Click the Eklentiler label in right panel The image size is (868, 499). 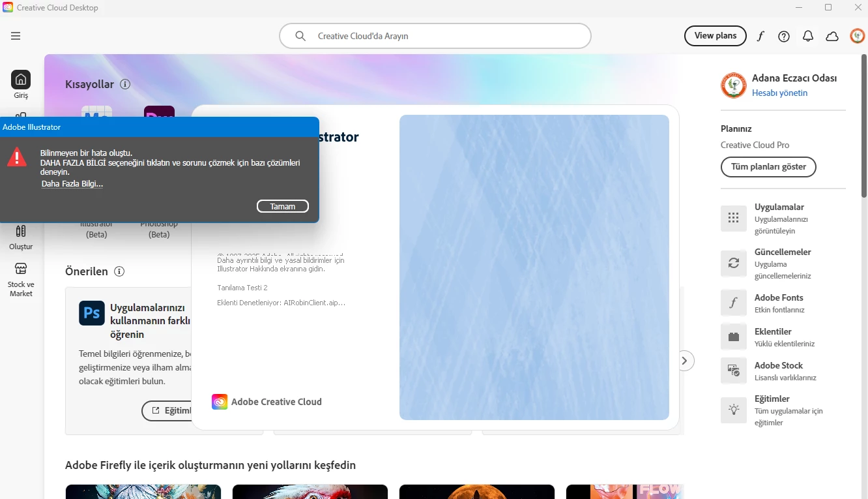click(x=773, y=331)
